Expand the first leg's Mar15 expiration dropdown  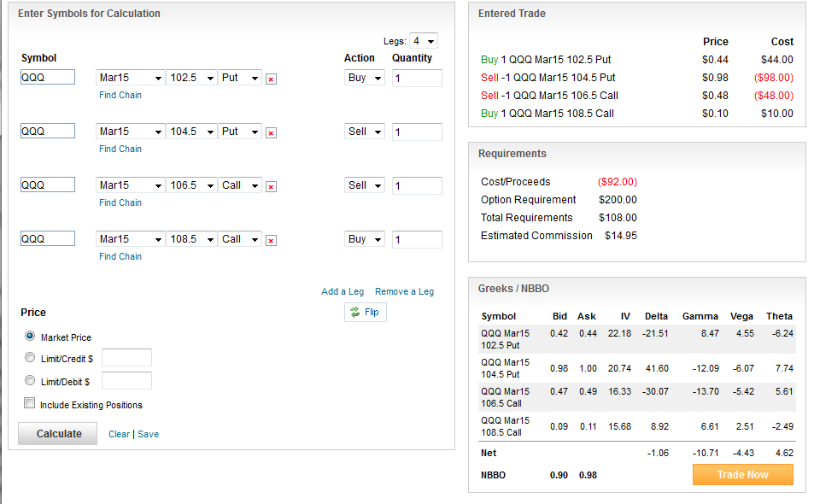point(130,78)
